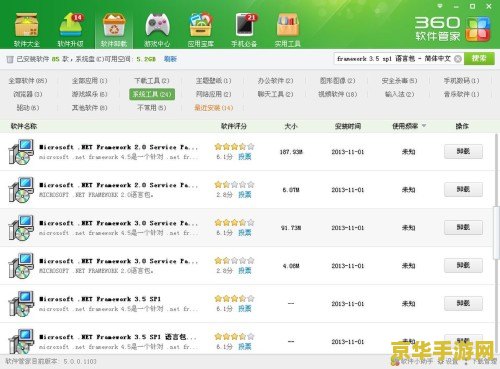This screenshot has height=369, width=500.
Task: Open the 实用工具 utilities icon
Action: click(x=288, y=29)
